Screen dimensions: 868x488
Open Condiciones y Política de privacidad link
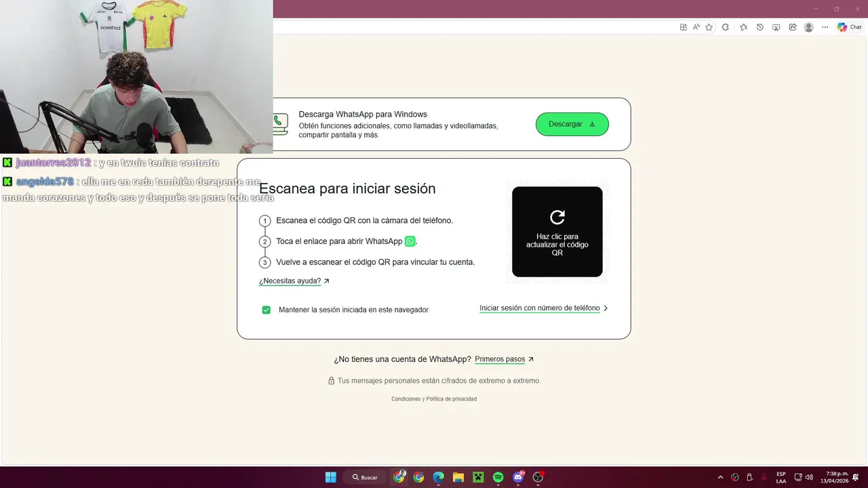coord(434,399)
